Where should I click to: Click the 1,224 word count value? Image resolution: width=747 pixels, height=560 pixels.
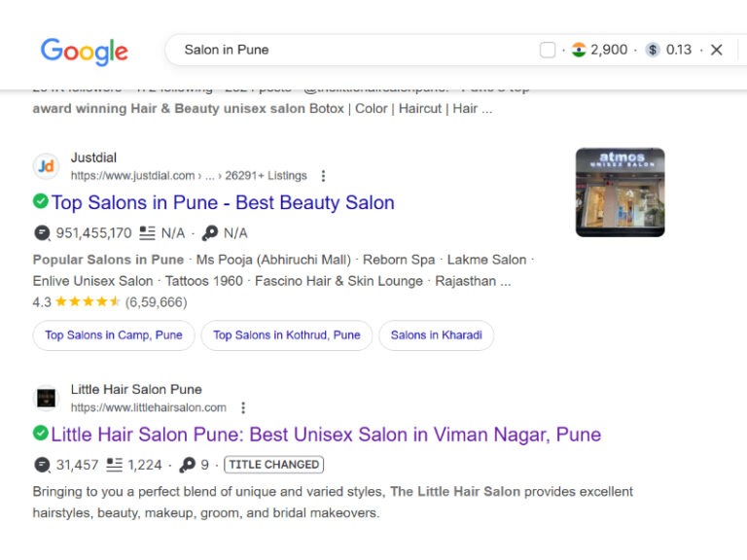[145, 465]
